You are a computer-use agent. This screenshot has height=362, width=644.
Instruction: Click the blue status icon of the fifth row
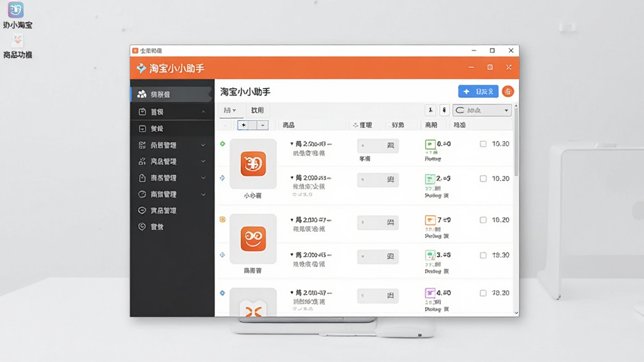[x=222, y=293]
